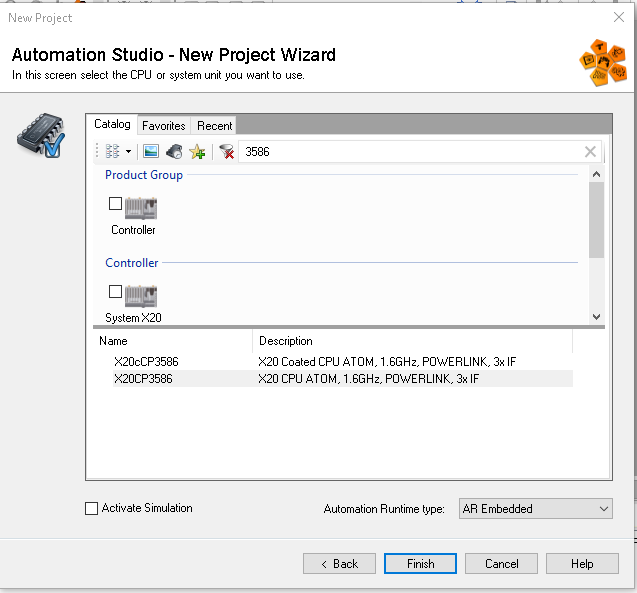
Task: Click X20 Coated CPU ATOM description
Action: pos(387,361)
